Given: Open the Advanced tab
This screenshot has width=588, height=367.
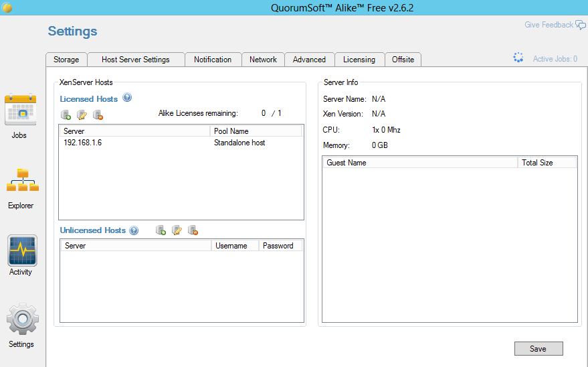Looking at the screenshot, I should (309, 60).
